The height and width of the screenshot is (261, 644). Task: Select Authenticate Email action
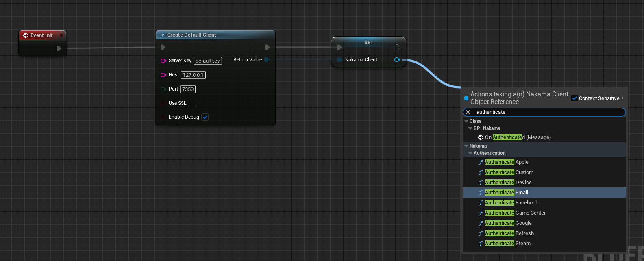click(544, 193)
